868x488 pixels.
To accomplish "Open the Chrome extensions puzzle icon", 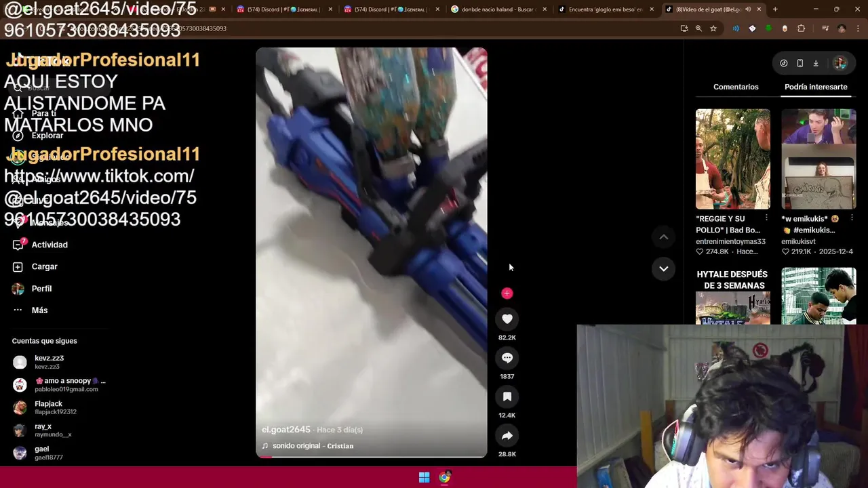I will pyautogui.click(x=802, y=28).
